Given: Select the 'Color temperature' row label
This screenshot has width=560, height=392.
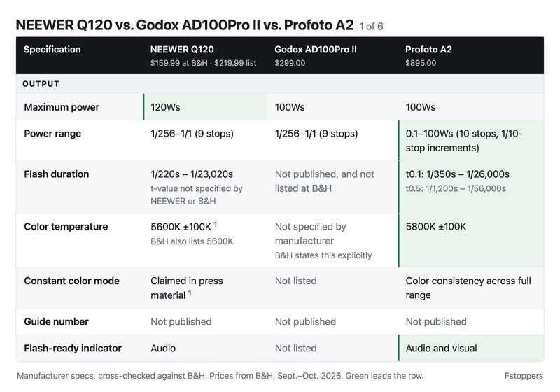Looking at the screenshot, I should click(66, 227).
